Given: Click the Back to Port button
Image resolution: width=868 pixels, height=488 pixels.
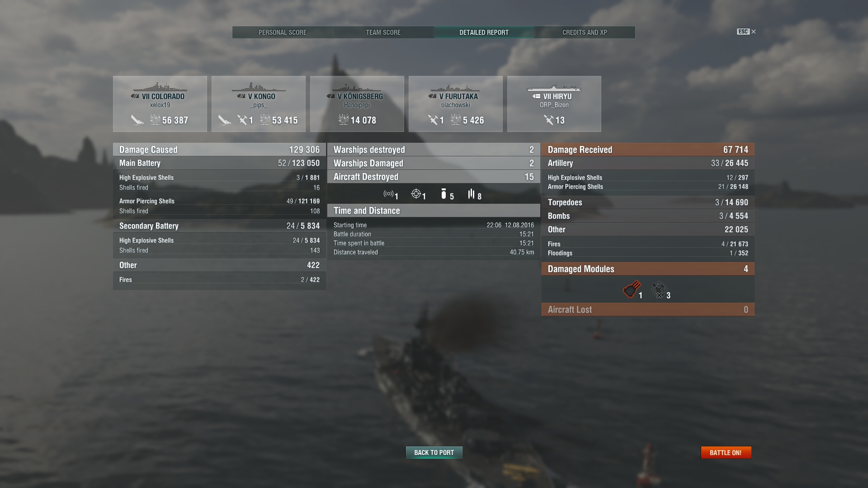Looking at the screenshot, I should [434, 452].
